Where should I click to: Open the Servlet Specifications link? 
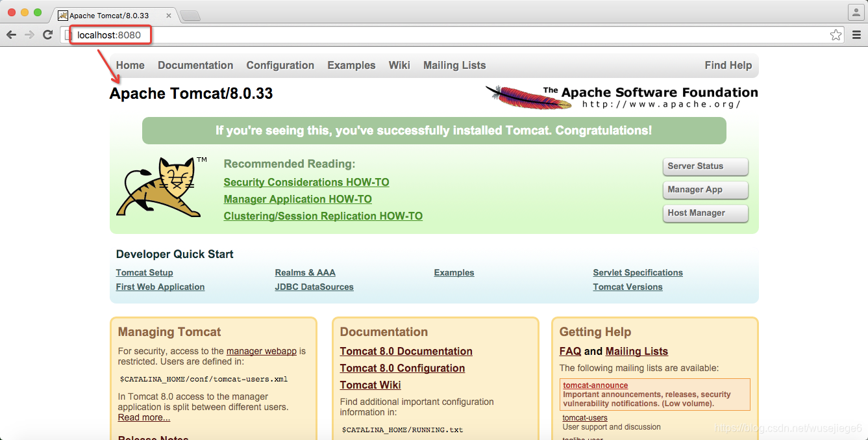[x=638, y=273]
